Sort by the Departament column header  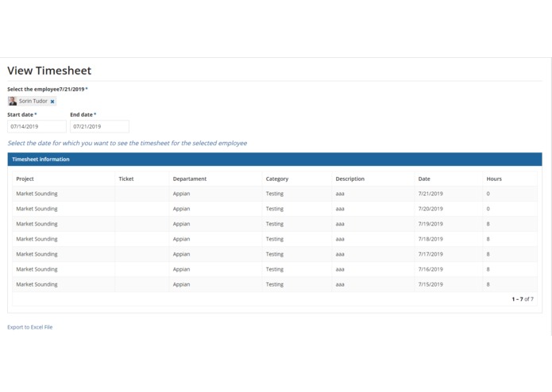pyautogui.click(x=190, y=179)
